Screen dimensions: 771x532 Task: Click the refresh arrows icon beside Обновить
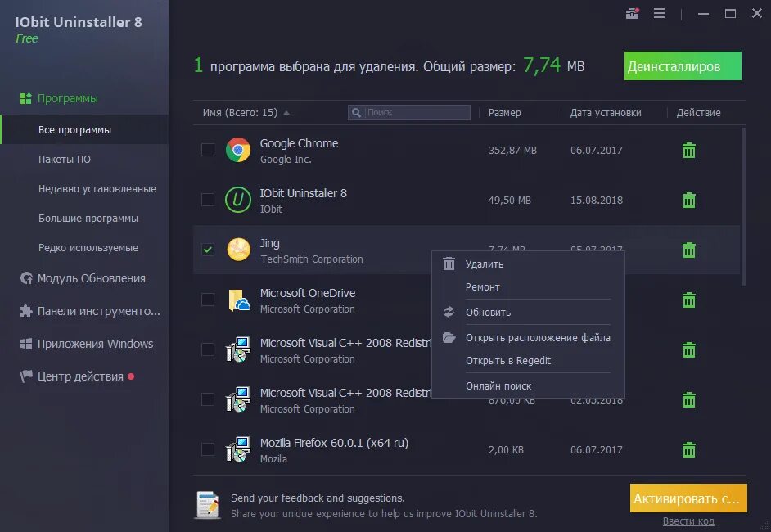click(449, 312)
